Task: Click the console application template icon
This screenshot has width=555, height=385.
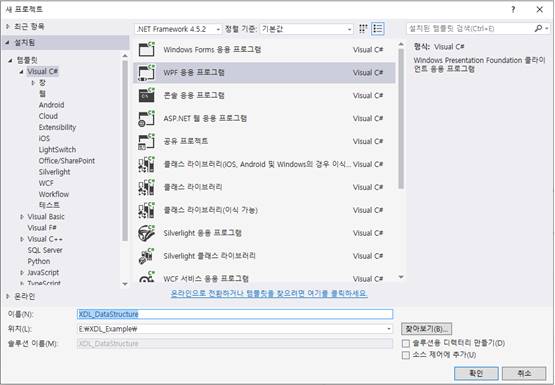Action: (x=146, y=96)
